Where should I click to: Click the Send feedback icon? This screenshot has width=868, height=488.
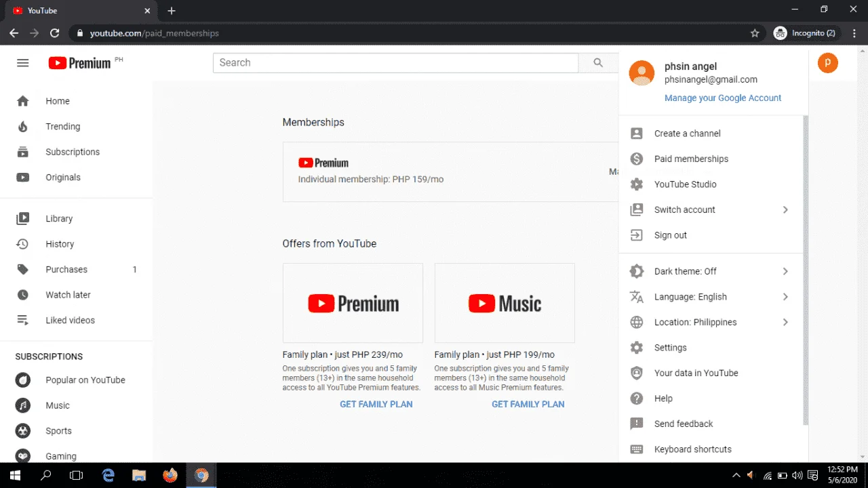coord(636,424)
